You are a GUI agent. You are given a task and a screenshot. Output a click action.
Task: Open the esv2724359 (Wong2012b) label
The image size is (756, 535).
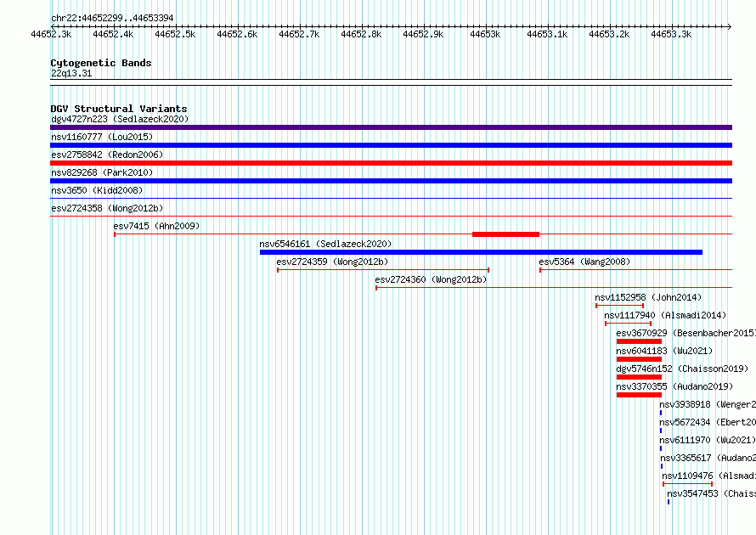click(332, 262)
